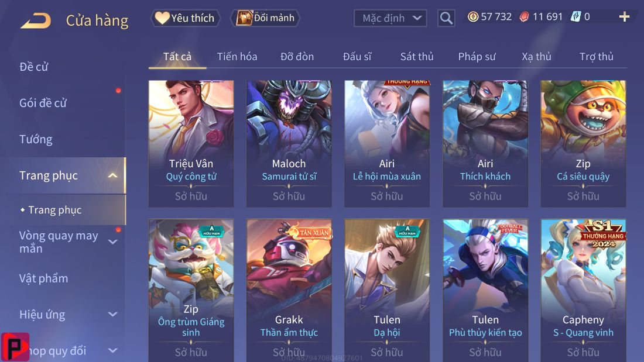Select the Maloch Samurai tử sĩ skin card
Screen dimensions: 644x362
pyautogui.click(x=289, y=144)
